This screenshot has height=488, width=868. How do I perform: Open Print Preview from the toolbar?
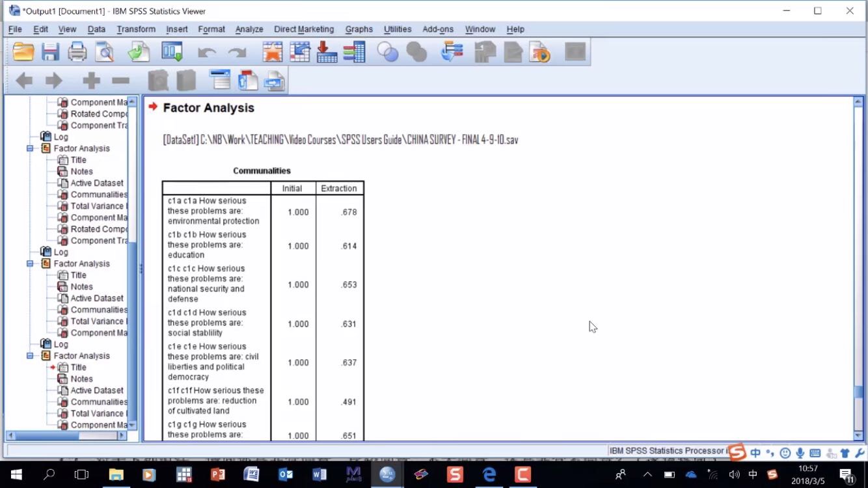coord(104,52)
